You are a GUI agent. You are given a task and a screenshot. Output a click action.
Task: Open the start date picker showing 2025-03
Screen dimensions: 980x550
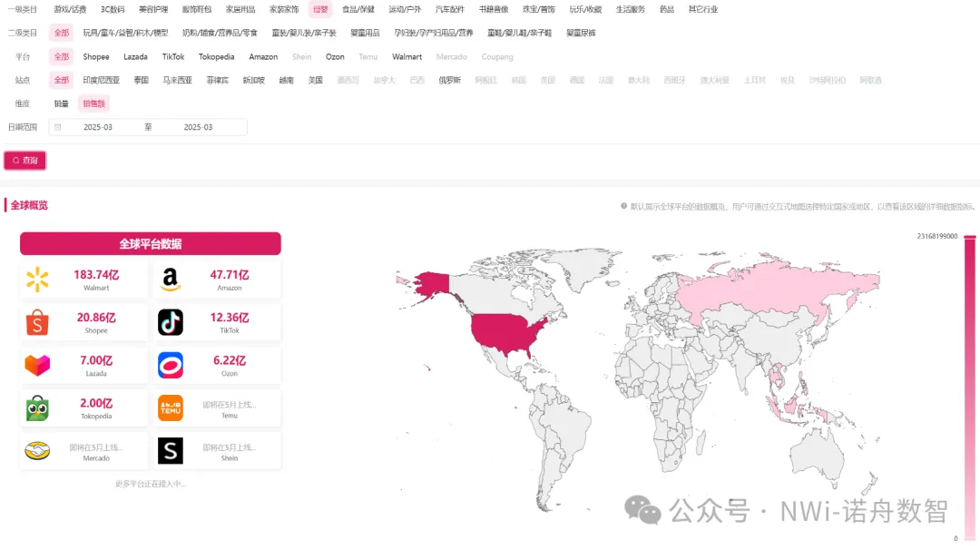coord(98,127)
